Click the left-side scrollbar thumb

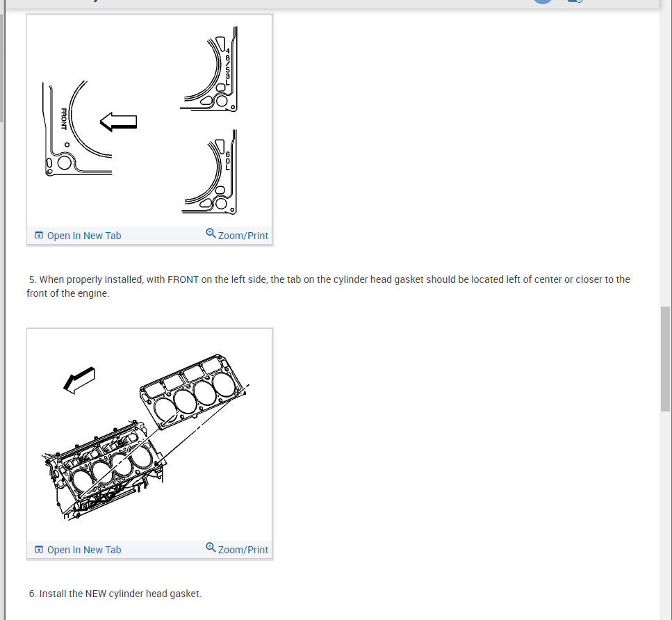point(1,69)
